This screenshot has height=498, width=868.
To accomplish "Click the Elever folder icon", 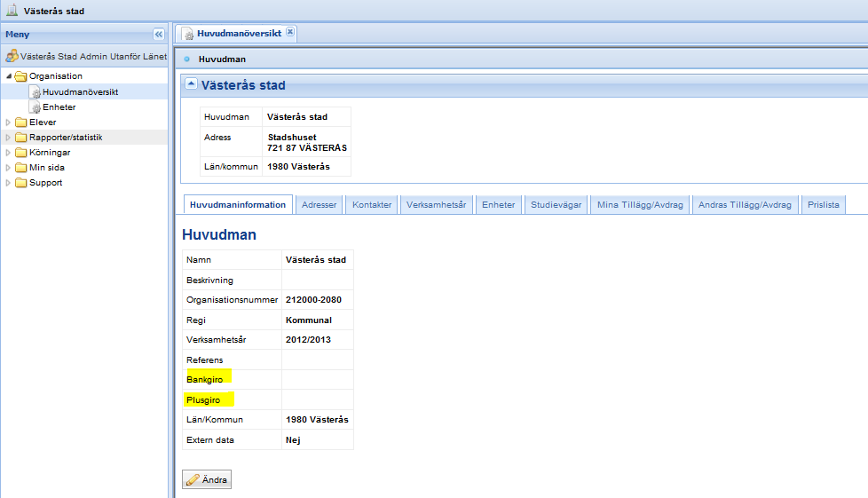I will [x=21, y=123].
